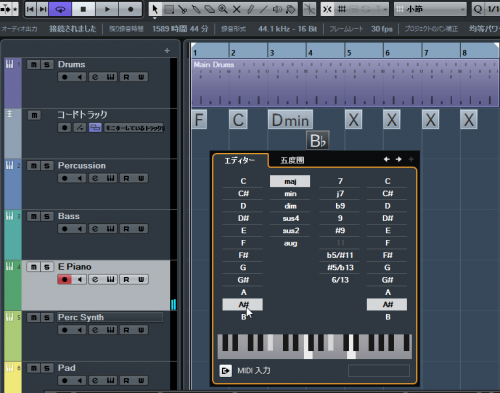Image resolution: width=500 pixels, height=393 pixels.
Task: Select the Line tool
Action: (x=264, y=9)
